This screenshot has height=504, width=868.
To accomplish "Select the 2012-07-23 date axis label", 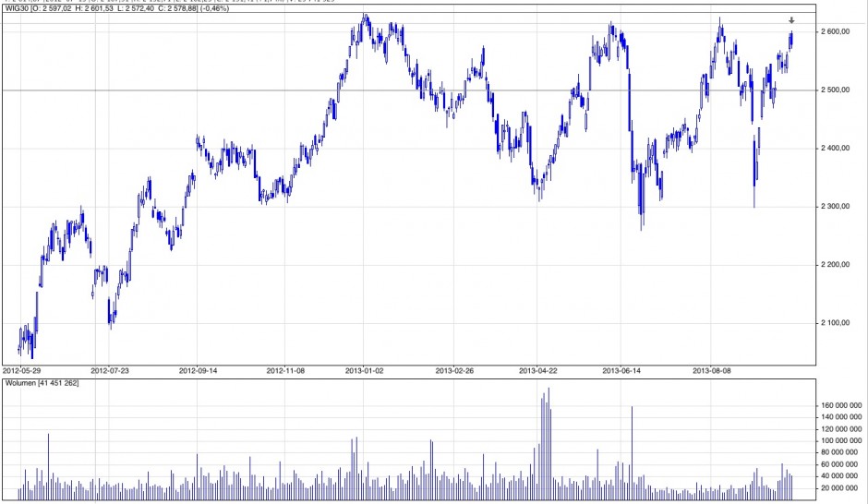I will 108,370.
